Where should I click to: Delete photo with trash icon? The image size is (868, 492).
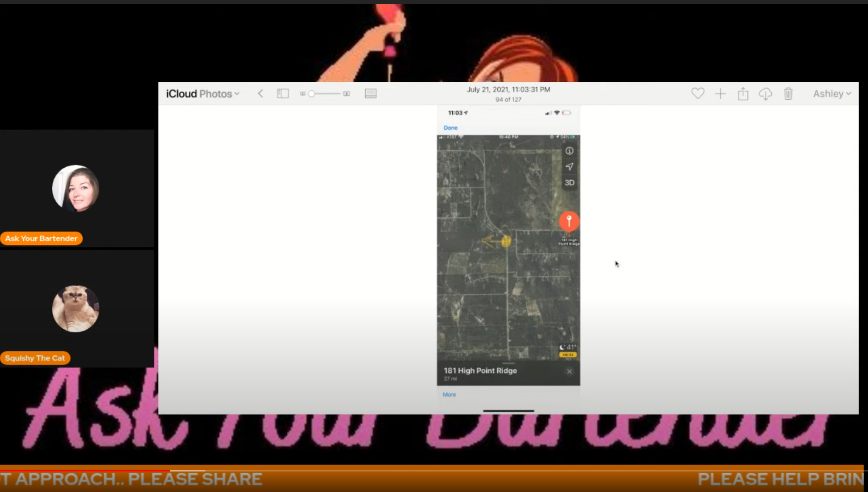pos(788,94)
